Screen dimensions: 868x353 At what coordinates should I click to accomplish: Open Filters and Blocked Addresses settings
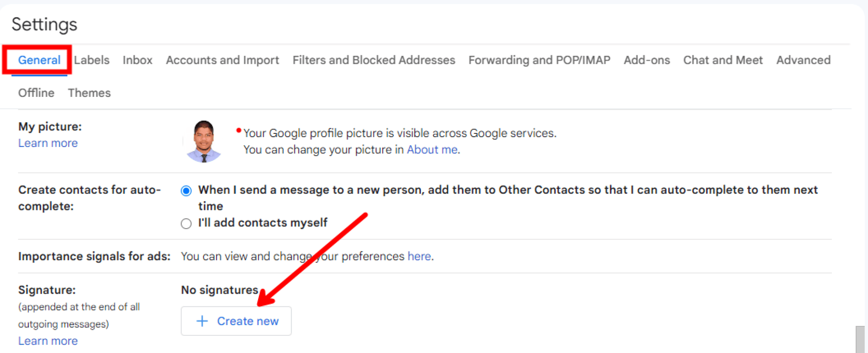pos(373,60)
